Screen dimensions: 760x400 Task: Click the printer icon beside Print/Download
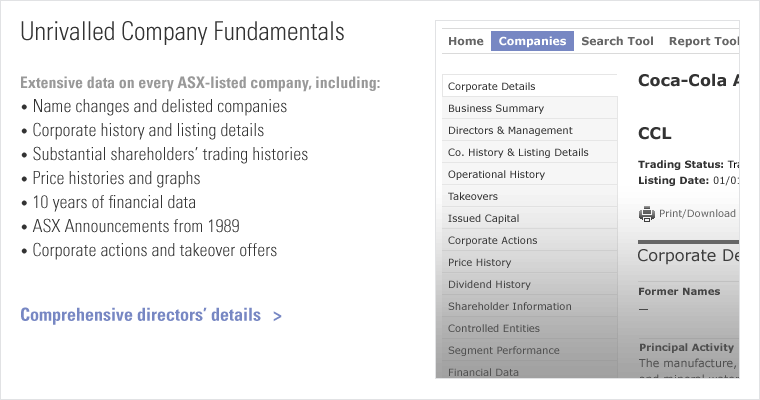(x=647, y=213)
